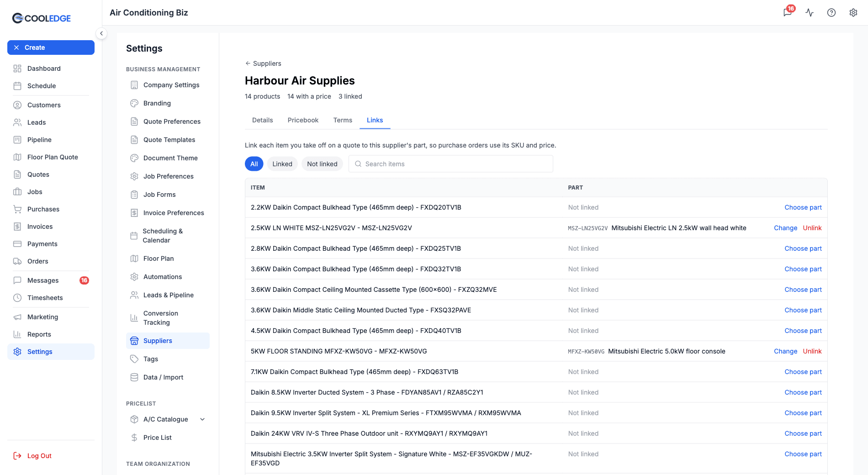This screenshot has width=868, height=475.
Task: Open Invoice Preferences settings
Action: pos(168,213)
